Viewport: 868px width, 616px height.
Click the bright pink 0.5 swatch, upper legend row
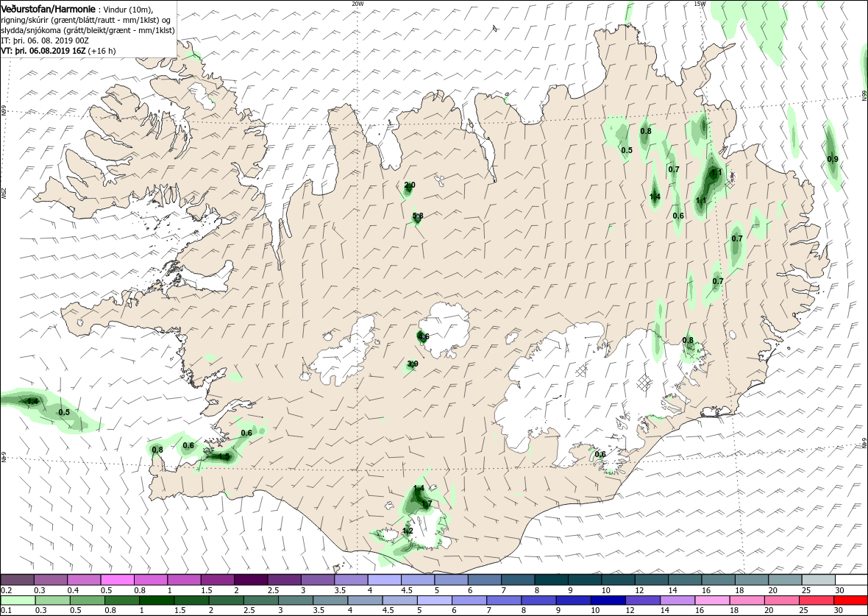tap(117, 579)
